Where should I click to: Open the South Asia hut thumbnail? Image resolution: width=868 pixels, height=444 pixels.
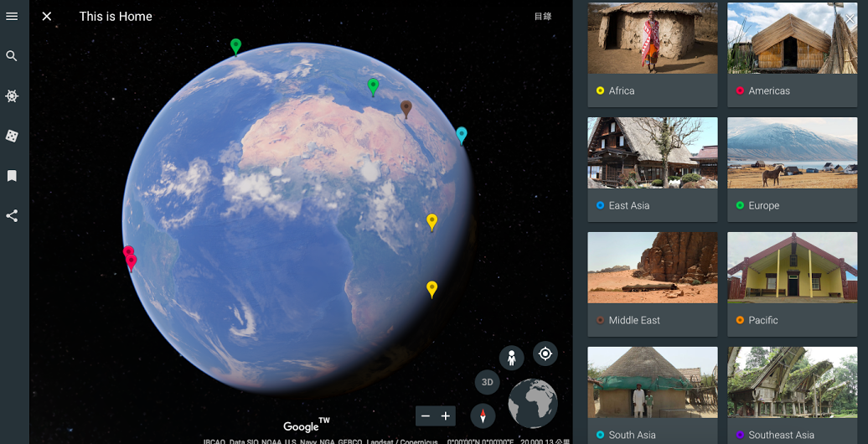[653, 382]
